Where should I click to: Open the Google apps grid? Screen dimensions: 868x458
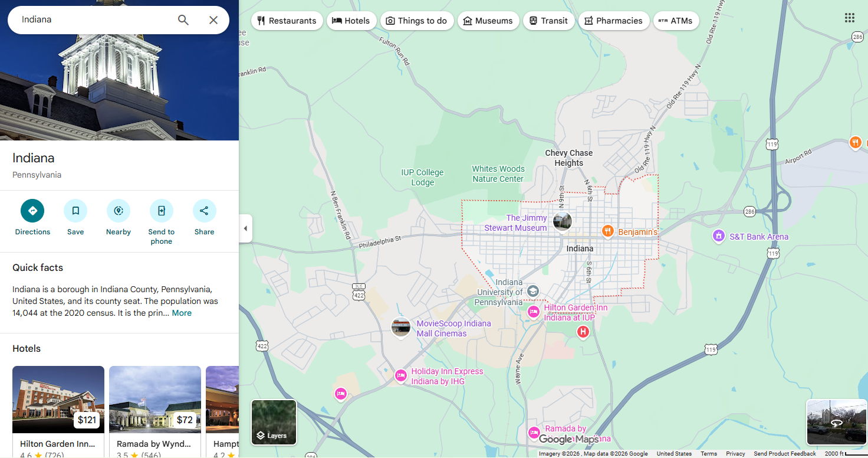tap(850, 18)
